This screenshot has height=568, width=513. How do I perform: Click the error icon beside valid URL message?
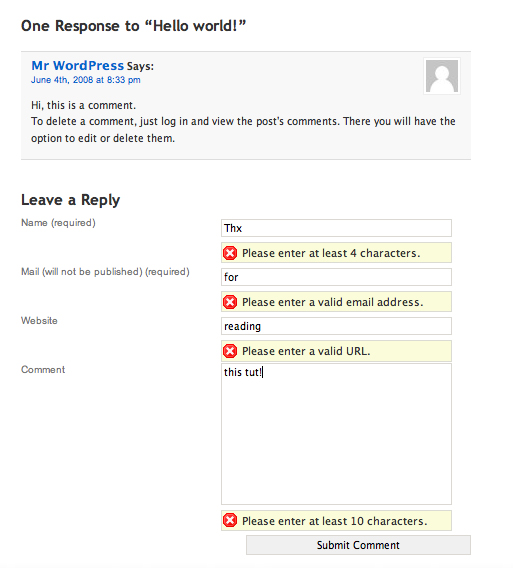coord(230,351)
